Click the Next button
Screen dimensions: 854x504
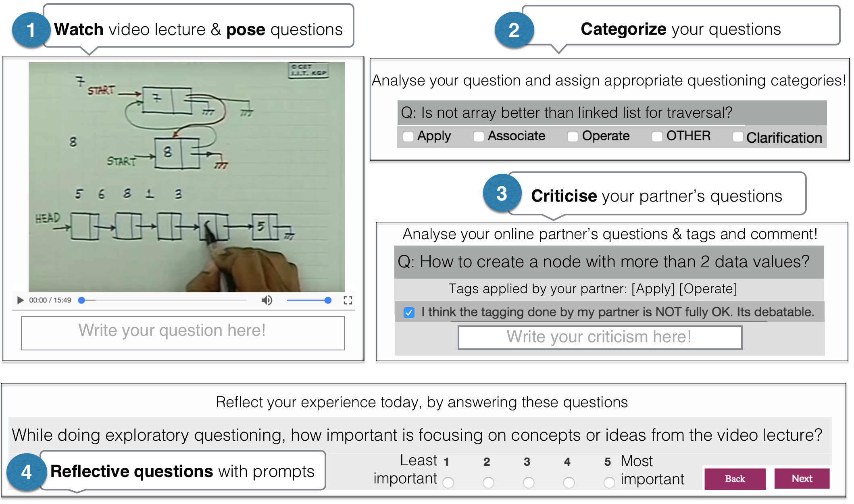[802, 479]
